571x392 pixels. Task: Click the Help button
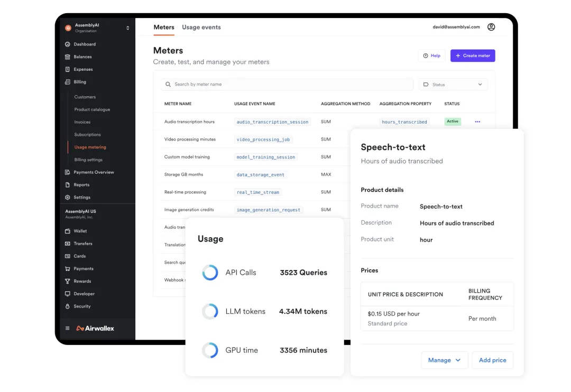pyautogui.click(x=431, y=55)
